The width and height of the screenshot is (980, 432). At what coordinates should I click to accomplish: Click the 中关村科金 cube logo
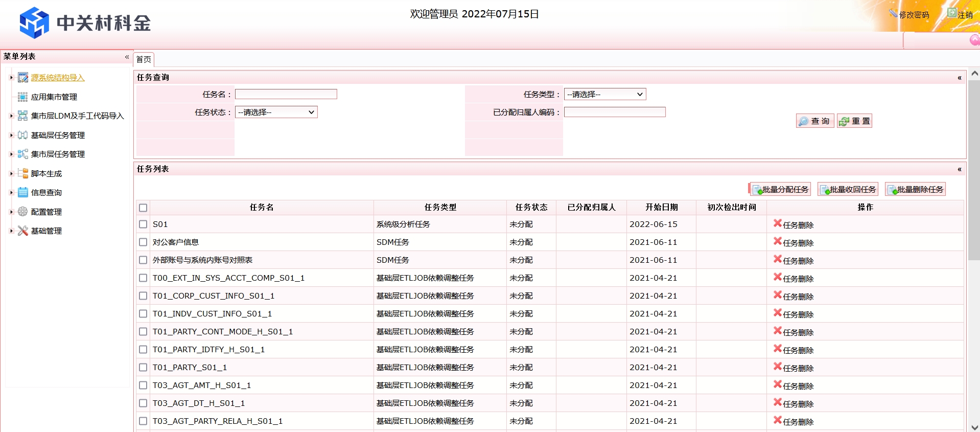[34, 22]
